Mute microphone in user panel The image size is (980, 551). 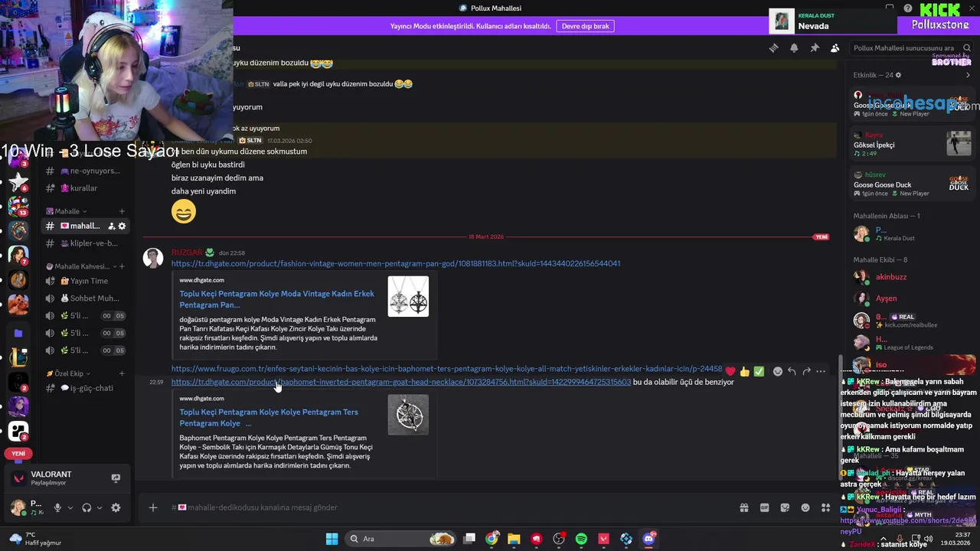tap(57, 507)
